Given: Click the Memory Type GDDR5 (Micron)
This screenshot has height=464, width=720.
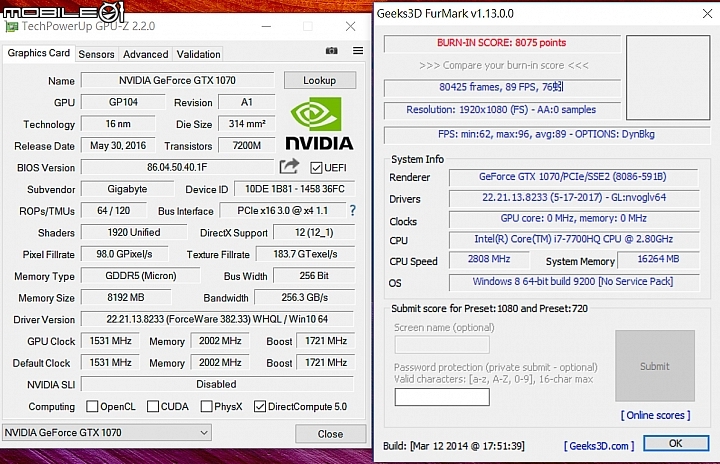Looking at the screenshot, I should tap(141, 276).
